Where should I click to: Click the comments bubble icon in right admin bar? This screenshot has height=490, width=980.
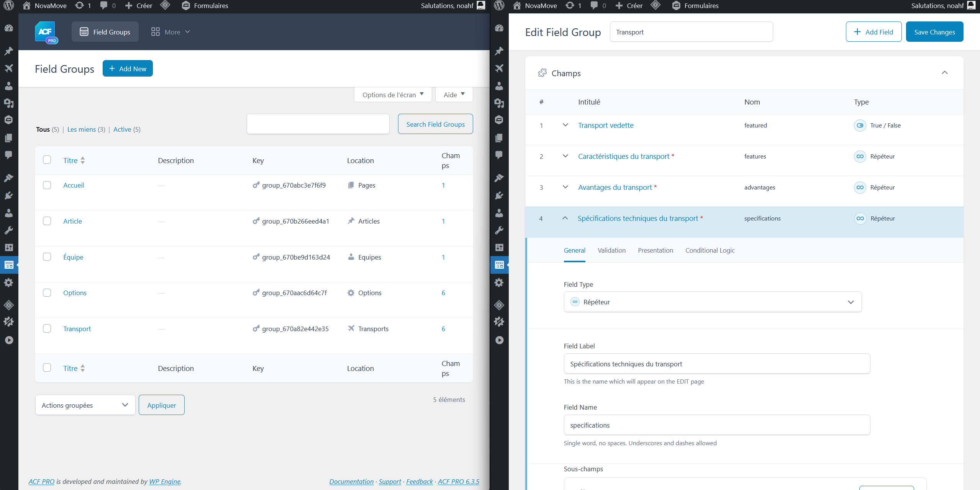(x=594, y=5)
